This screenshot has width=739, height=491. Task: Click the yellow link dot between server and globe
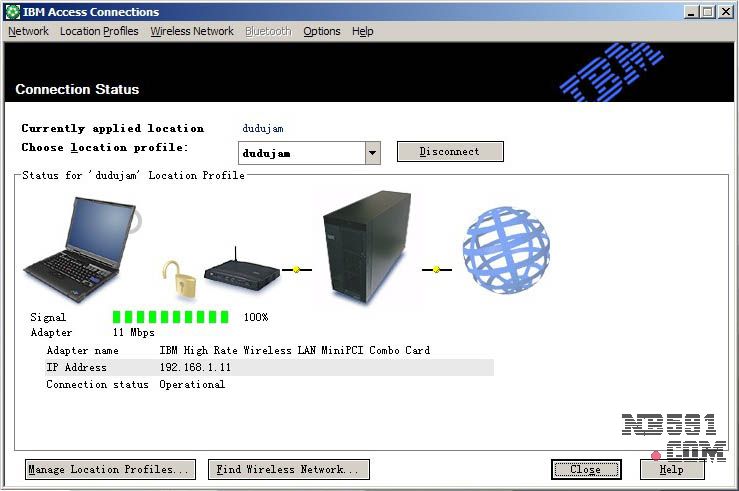436,270
